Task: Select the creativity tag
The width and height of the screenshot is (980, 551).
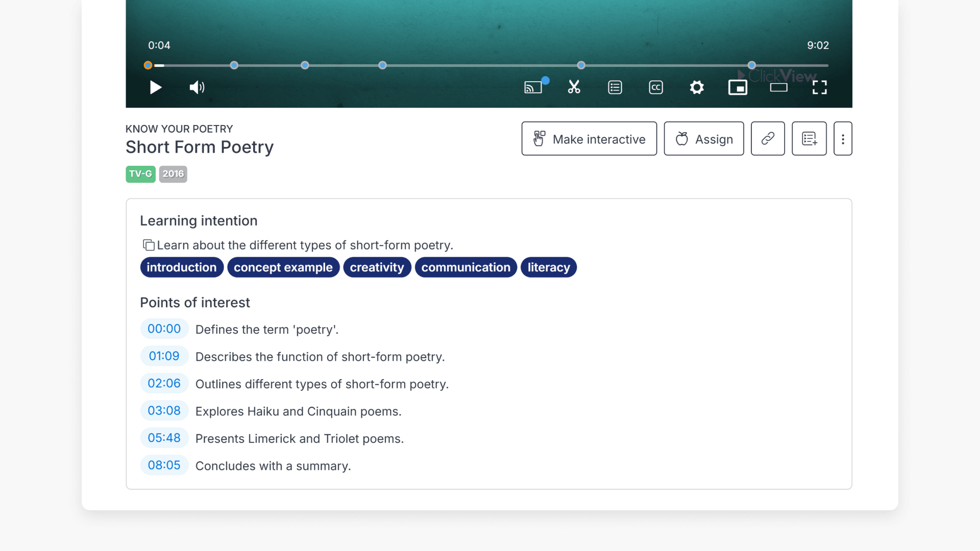Action: (x=377, y=267)
